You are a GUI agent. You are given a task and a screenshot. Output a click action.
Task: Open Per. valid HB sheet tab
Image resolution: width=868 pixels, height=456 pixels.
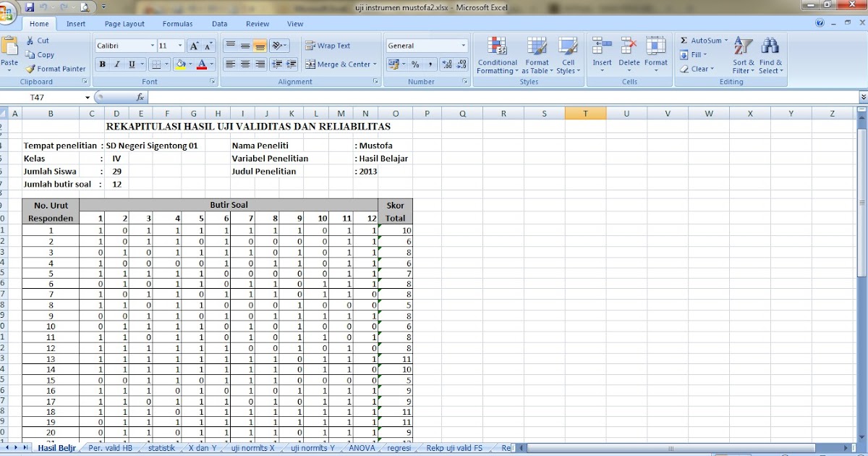(110, 448)
